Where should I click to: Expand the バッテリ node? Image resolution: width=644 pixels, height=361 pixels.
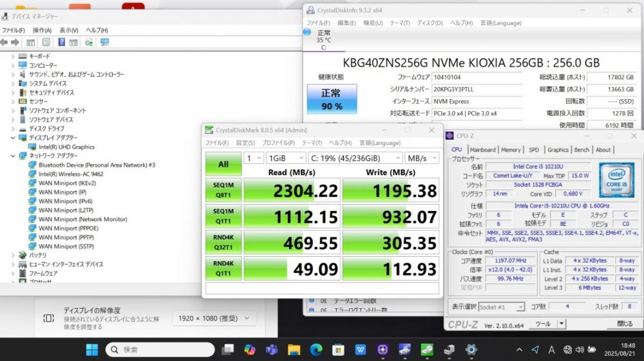tap(13, 255)
